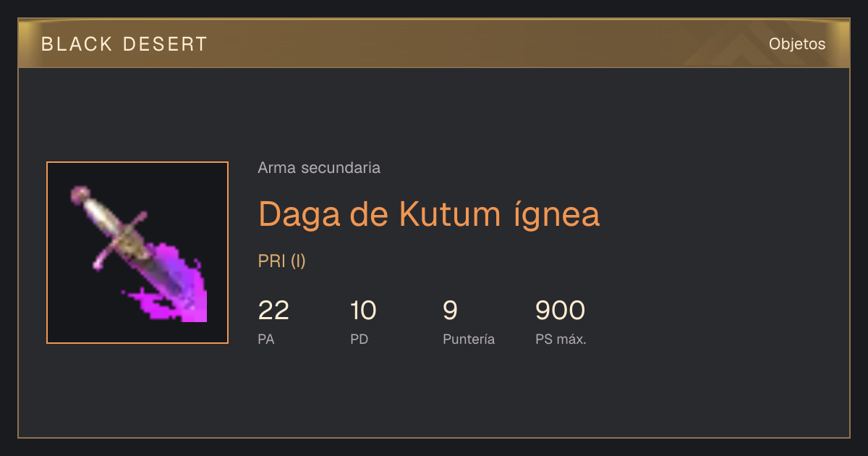Click the PA value of 22
This screenshot has height=456, width=868.
[273, 311]
